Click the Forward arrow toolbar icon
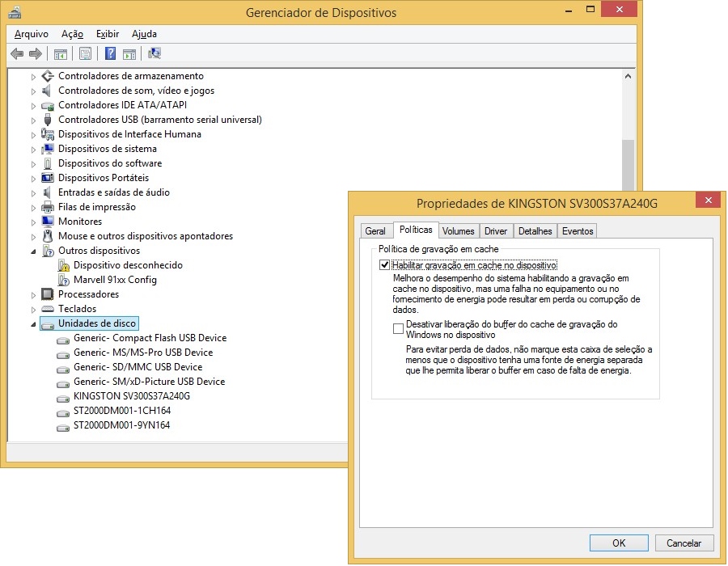The image size is (728, 566). pos(36,54)
